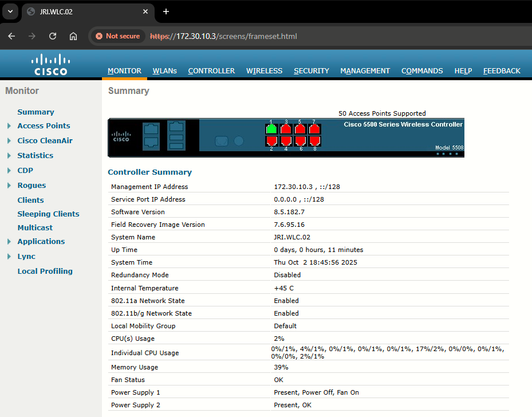This screenshot has height=417, width=532.
Task: Click System Name value JRI.WLC.02
Action: 292,237
